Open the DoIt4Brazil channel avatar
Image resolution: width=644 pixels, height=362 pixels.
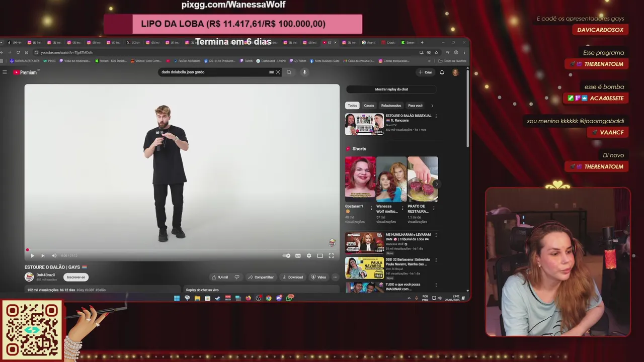tap(29, 277)
